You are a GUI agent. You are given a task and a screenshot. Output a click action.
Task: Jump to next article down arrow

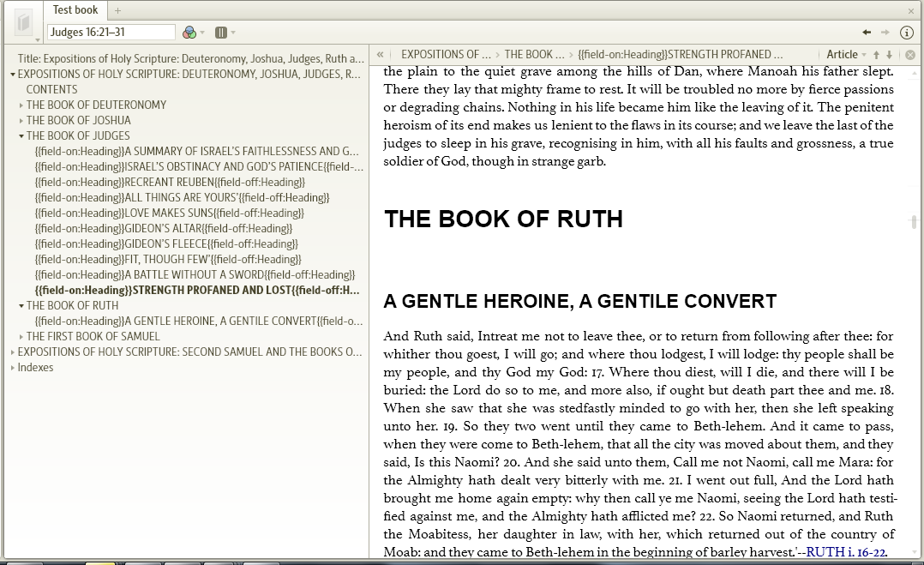889,55
